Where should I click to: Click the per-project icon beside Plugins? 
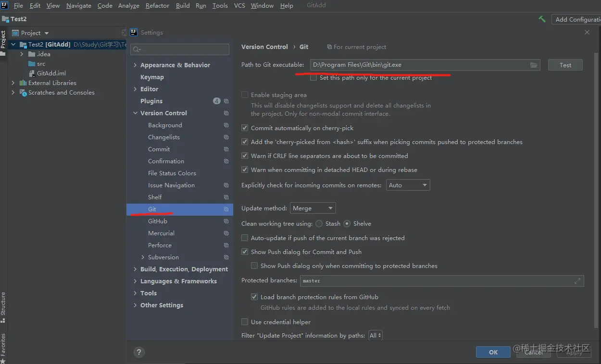[226, 101]
